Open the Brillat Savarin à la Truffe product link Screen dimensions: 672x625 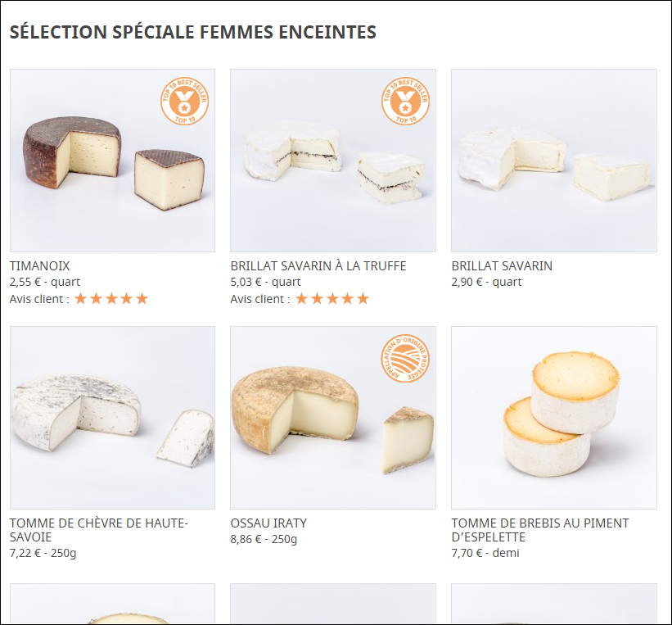318,265
